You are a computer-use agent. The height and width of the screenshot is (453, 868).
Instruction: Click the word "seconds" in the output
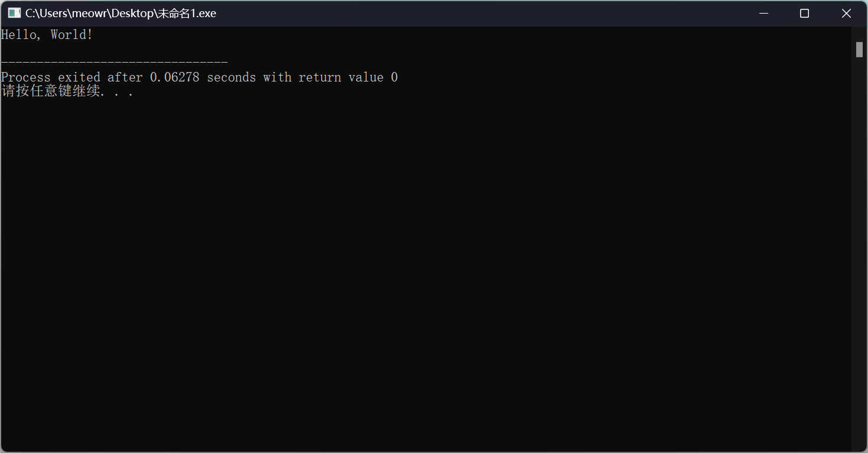pos(231,77)
